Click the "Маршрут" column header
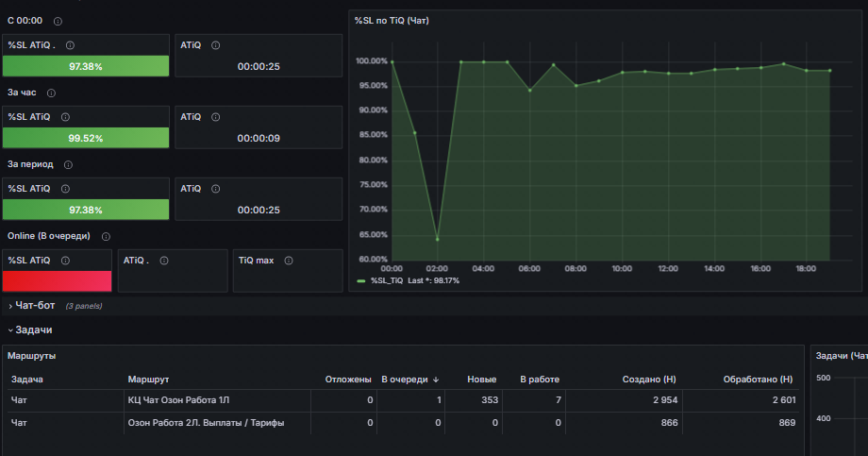Viewport: 868px width, 456px height. tap(148, 380)
